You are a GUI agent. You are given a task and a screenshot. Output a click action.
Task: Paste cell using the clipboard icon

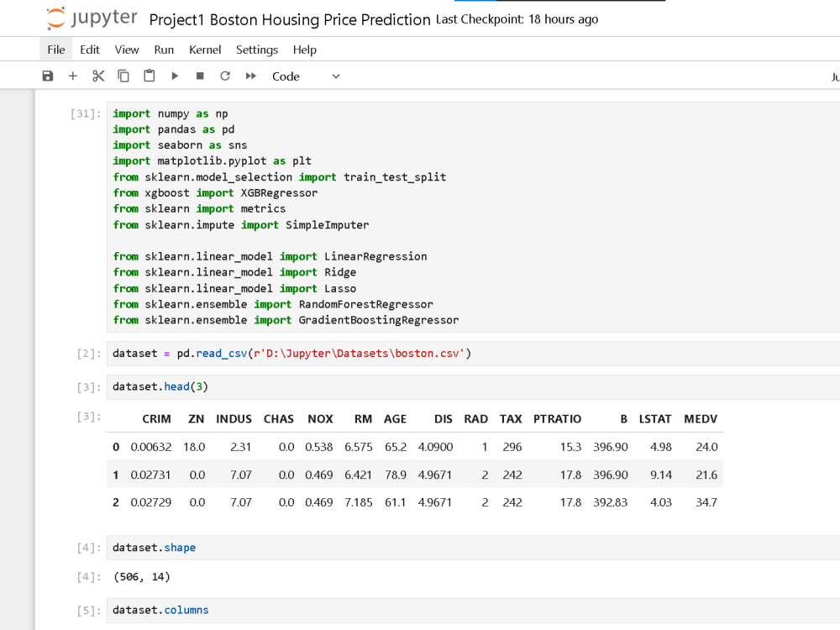click(149, 76)
